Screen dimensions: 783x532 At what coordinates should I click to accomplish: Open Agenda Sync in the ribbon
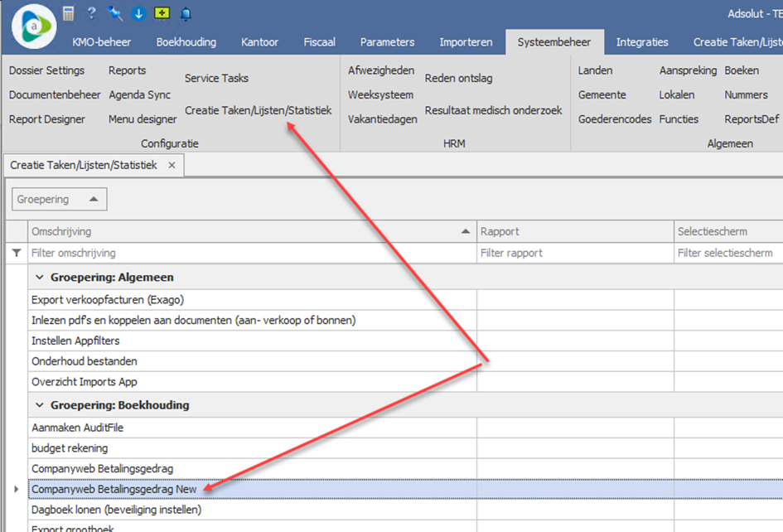click(x=140, y=95)
